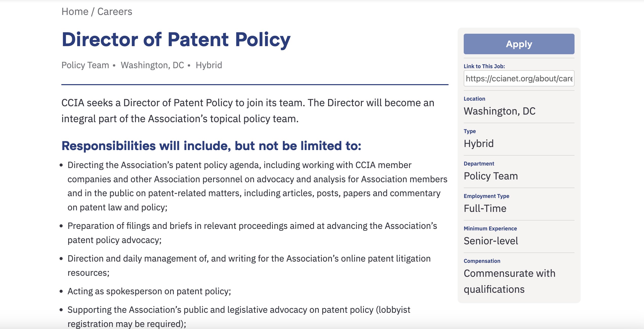
Task: Click the Policy Team value under Department
Action: point(491,176)
